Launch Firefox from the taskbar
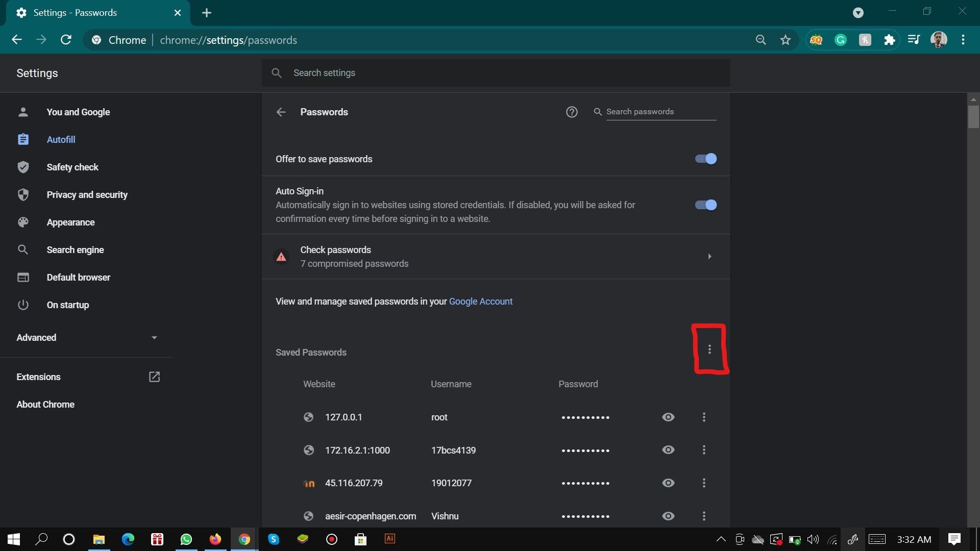 [215, 539]
